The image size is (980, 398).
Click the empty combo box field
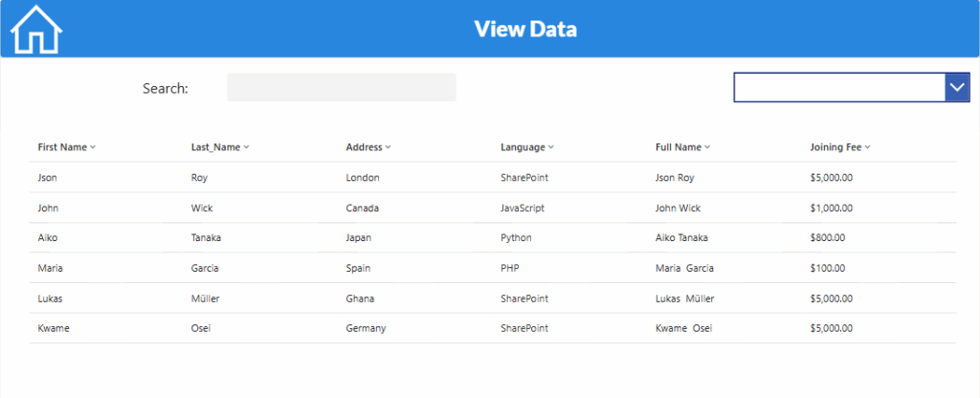click(839, 87)
